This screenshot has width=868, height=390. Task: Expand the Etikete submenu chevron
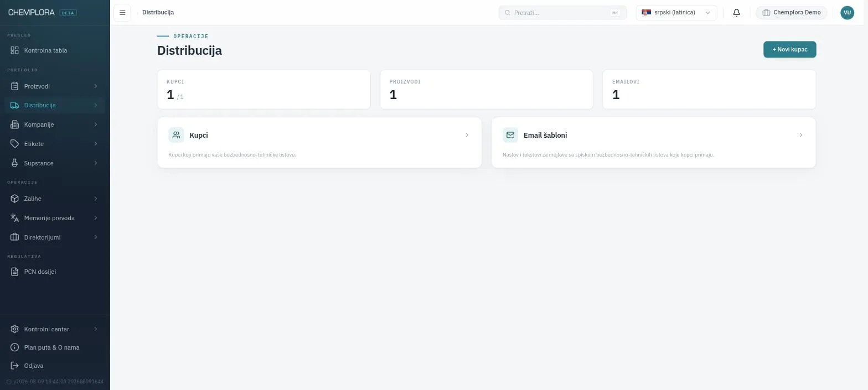[x=96, y=144]
